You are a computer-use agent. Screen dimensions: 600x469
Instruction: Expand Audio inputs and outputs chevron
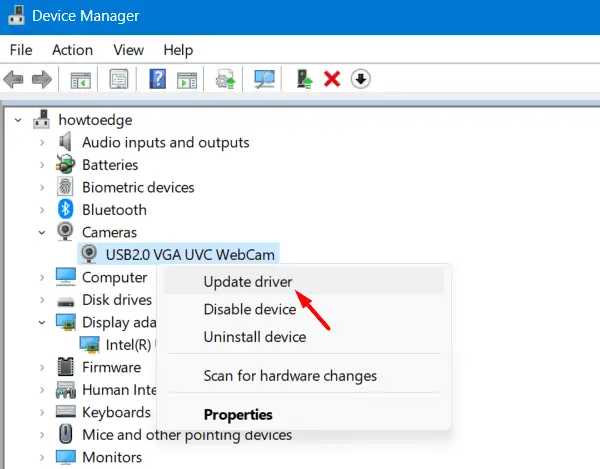(42, 143)
